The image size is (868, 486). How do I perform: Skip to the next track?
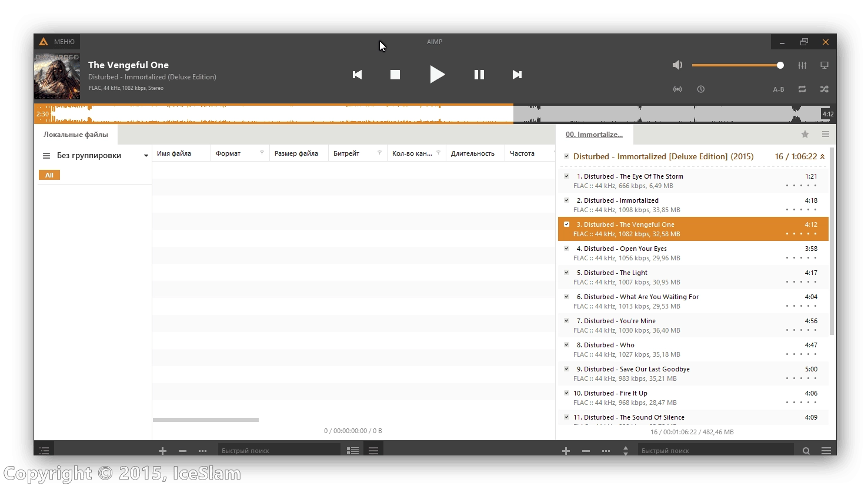(517, 75)
